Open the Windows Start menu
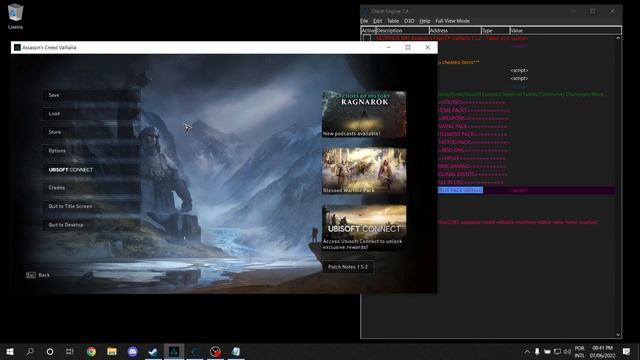The image size is (640, 360). 10,351
